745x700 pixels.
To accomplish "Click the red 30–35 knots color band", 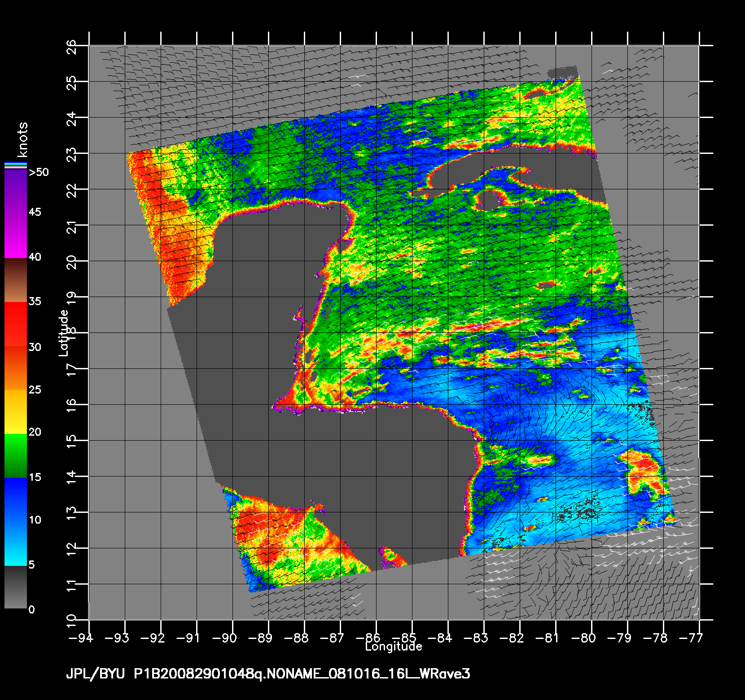I will point(15,324).
